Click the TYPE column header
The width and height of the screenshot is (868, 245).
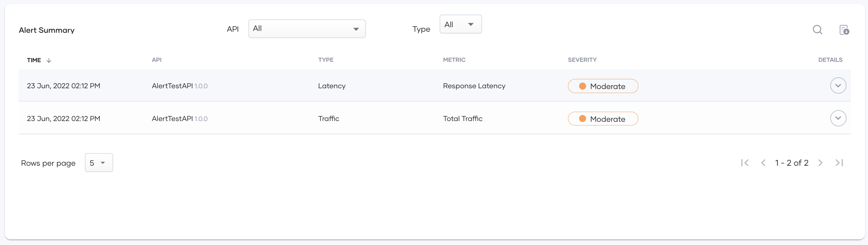pyautogui.click(x=326, y=60)
